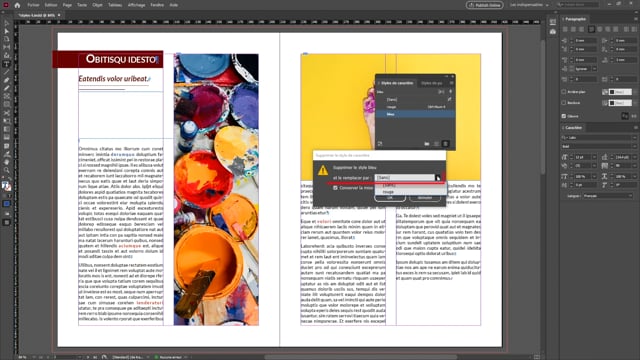Click the Publish Online button
Screen dimensions: 640x360
point(485,5)
